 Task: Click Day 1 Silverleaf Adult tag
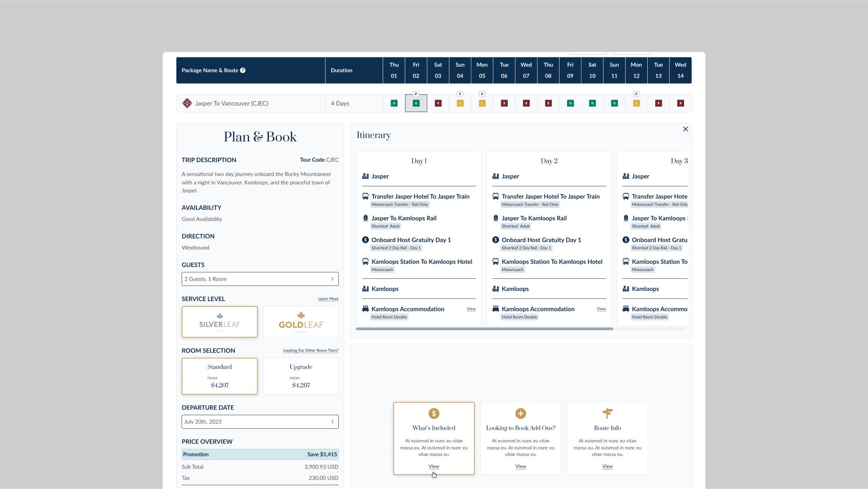coord(385,226)
